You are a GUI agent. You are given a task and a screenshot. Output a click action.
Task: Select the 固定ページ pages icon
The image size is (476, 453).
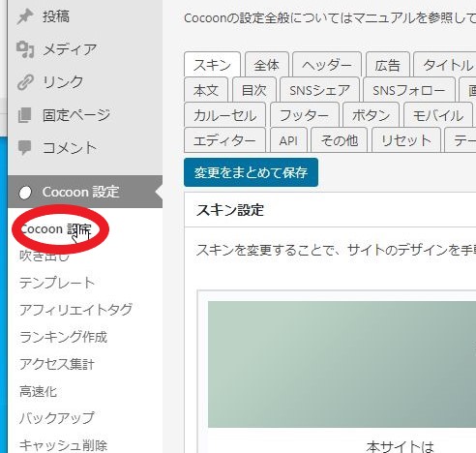[25, 115]
